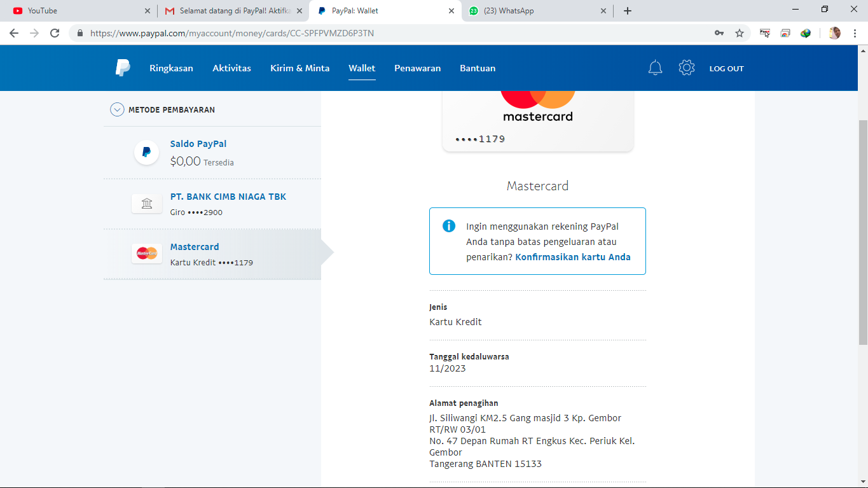
Task: Click Giro ••••2900 account text
Action: (196, 213)
